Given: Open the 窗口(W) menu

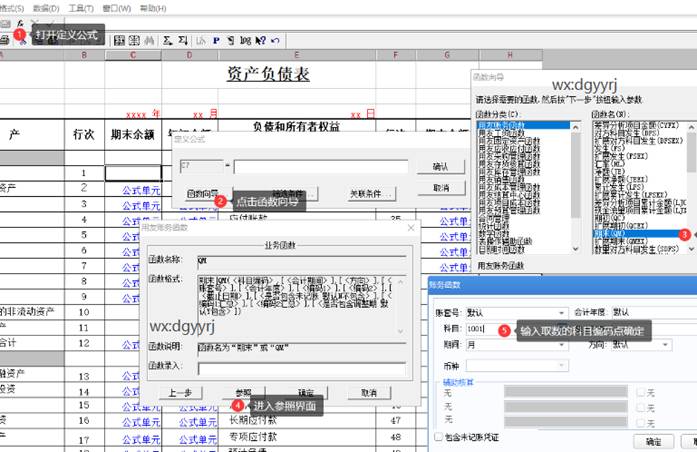Looking at the screenshot, I should 116,8.
